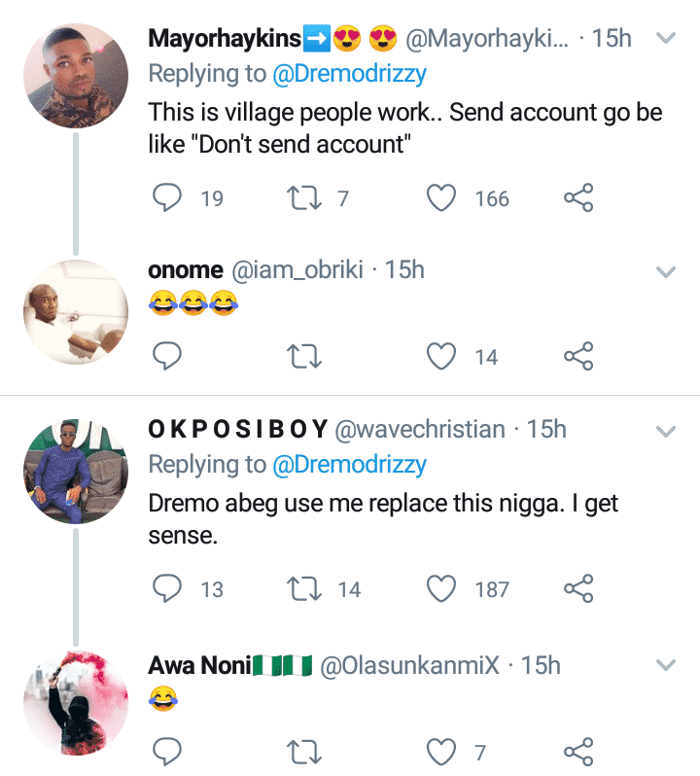
Task: Open Awa Noni's profile avatar
Action: click(x=75, y=702)
